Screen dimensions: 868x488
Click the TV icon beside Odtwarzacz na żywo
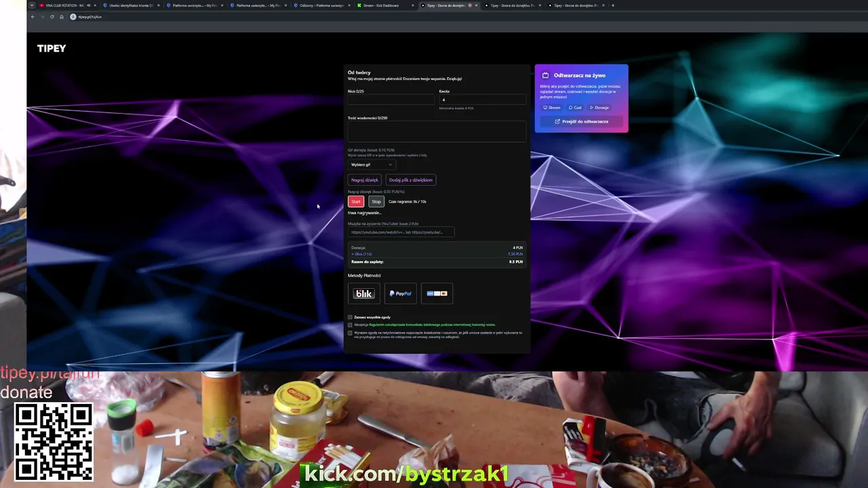point(545,75)
